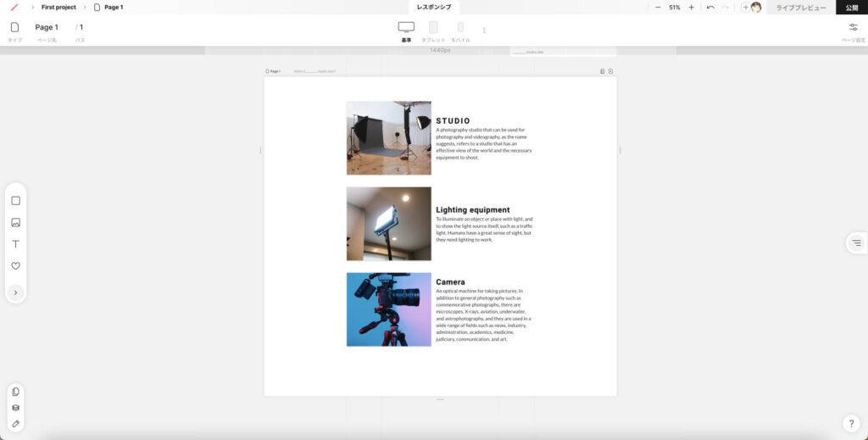The height and width of the screenshot is (440, 868).
Task: Expand the left toolbar with the arrow
Action: click(15, 292)
